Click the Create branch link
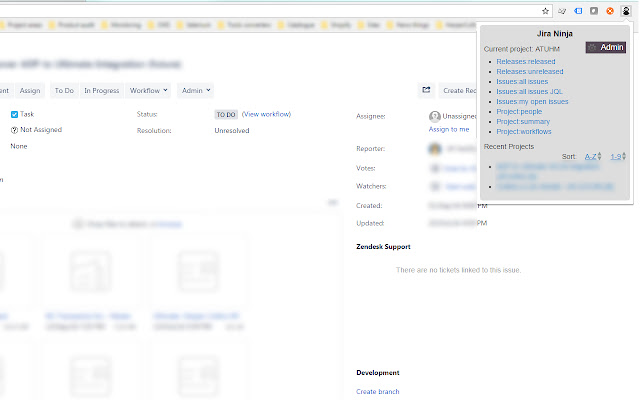This screenshot has width=640, height=400. tap(378, 391)
